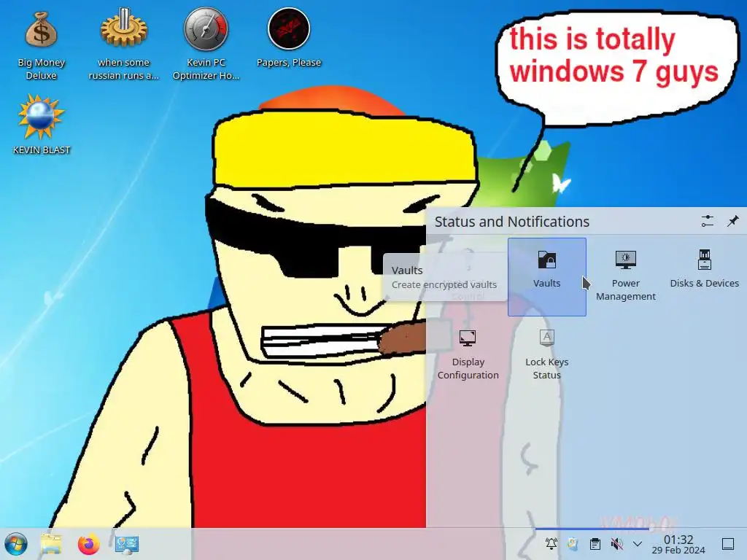Select the KEVIN BLAST desktop icon
Viewport: 747px width, 560px height.
point(42,125)
